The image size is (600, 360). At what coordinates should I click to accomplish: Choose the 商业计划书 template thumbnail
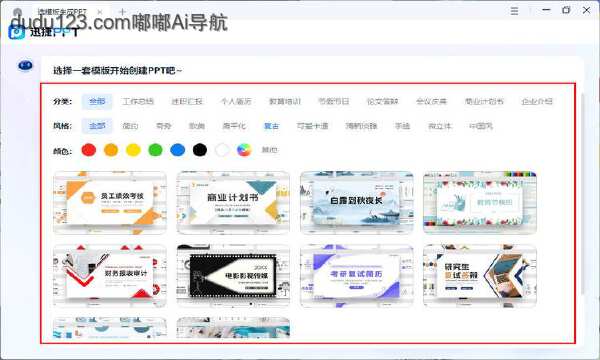pyautogui.click(x=233, y=202)
